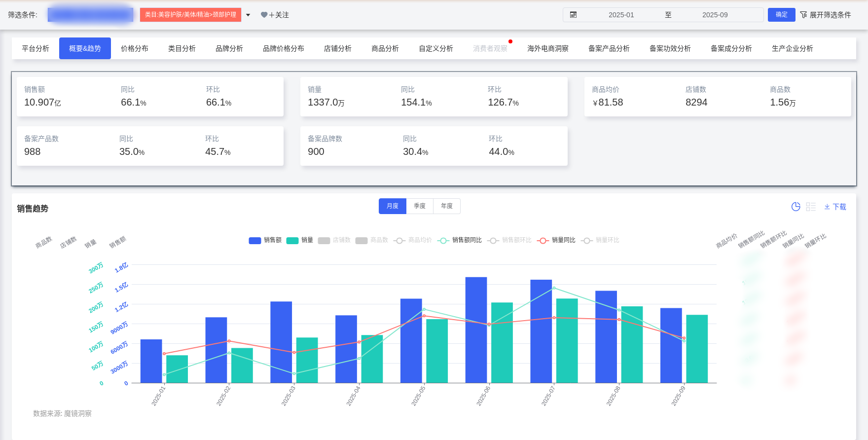Viewport: 868px width, 440px height.
Task: Click the 2025-07 blue sales bar
Action: click(541, 330)
